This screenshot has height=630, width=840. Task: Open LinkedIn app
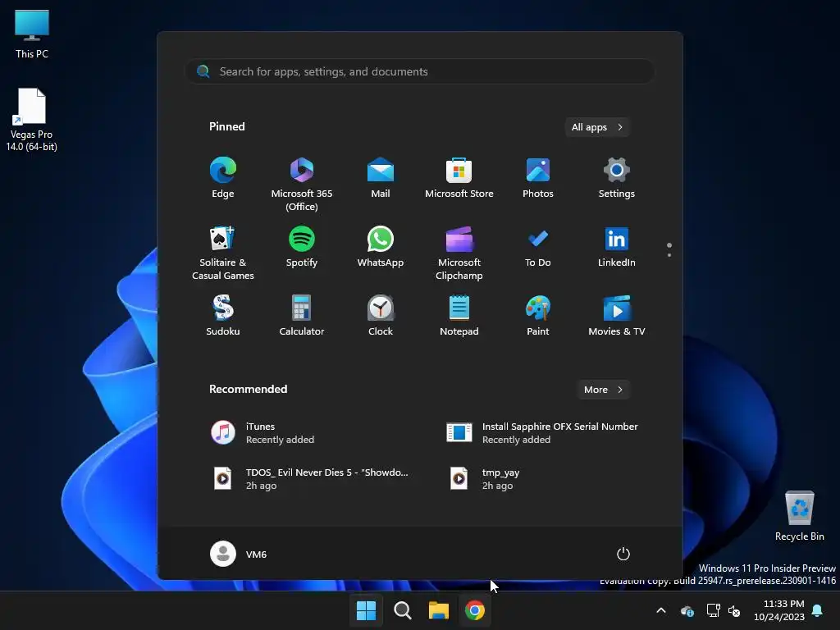pos(617,247)
